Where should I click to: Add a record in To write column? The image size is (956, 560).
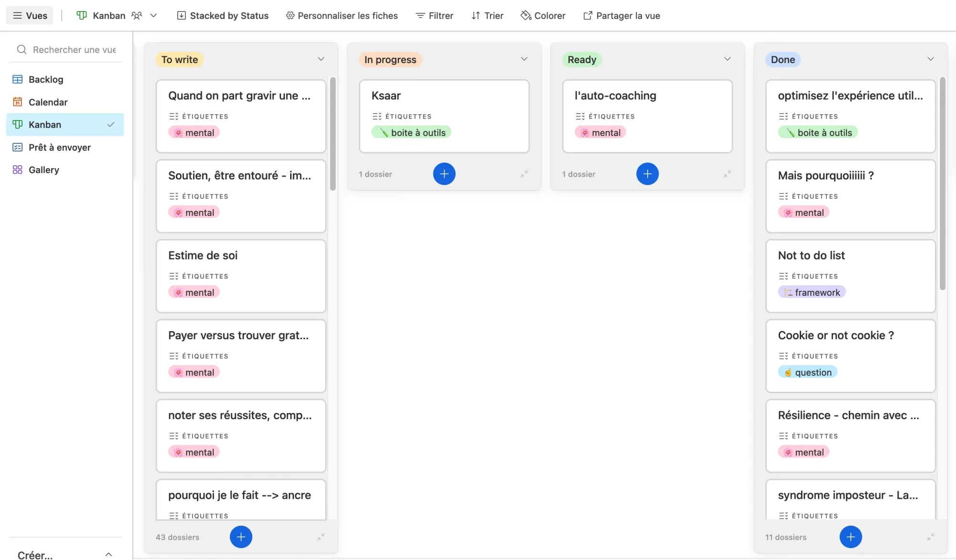click(x=241, y=537)
